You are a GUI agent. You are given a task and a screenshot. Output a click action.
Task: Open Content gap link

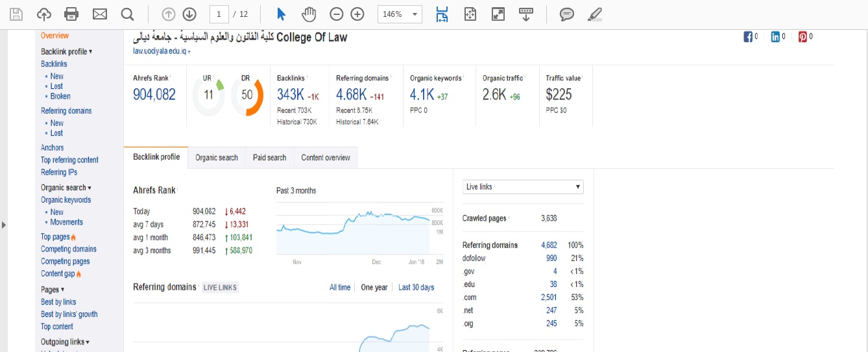(x=58, y=273)
